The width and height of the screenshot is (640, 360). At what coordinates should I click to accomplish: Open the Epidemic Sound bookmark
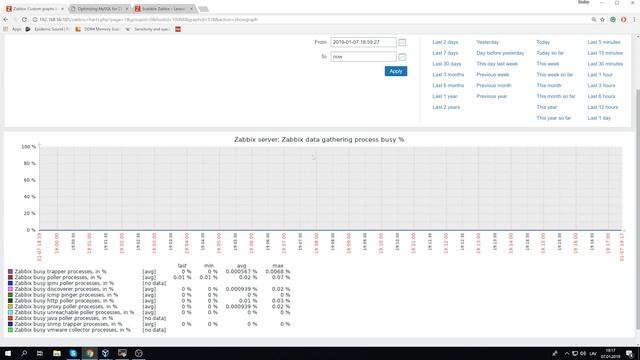(47, 29)
